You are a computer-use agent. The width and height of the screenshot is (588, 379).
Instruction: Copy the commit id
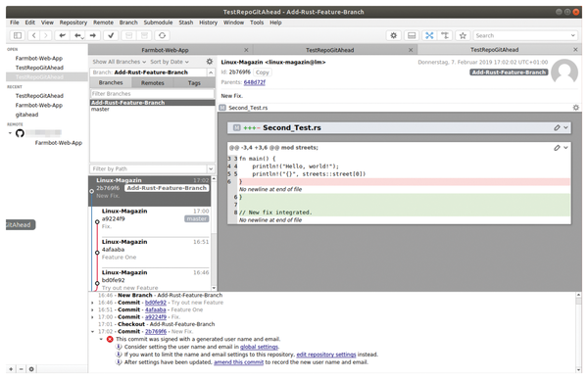pyautogui.click(x=262, y=72)
